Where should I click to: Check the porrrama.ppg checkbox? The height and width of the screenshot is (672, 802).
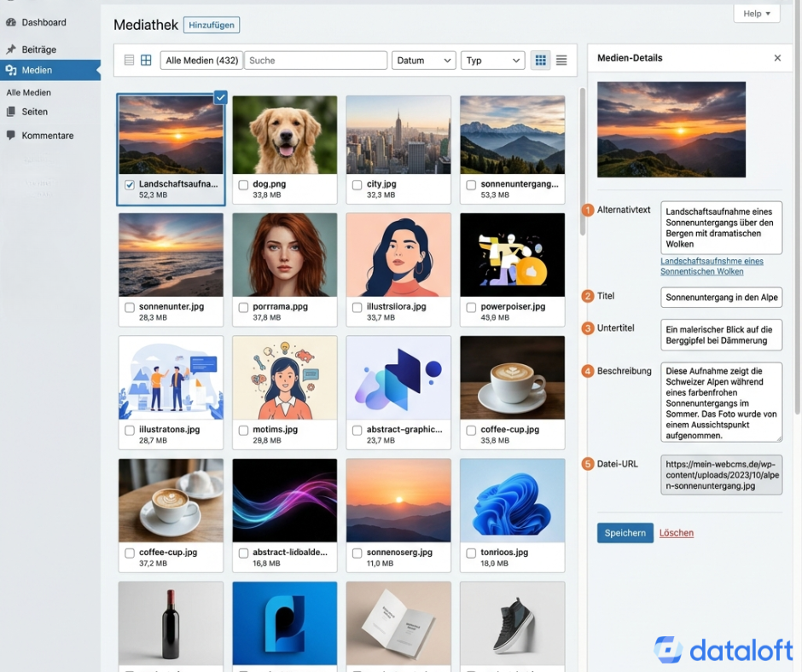(243, 307)
